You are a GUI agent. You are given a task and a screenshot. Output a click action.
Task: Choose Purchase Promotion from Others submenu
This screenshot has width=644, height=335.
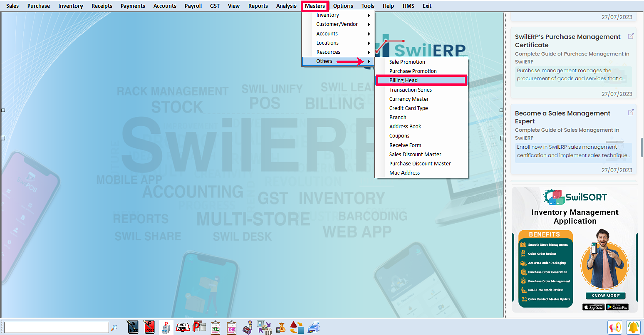[421, 71]
